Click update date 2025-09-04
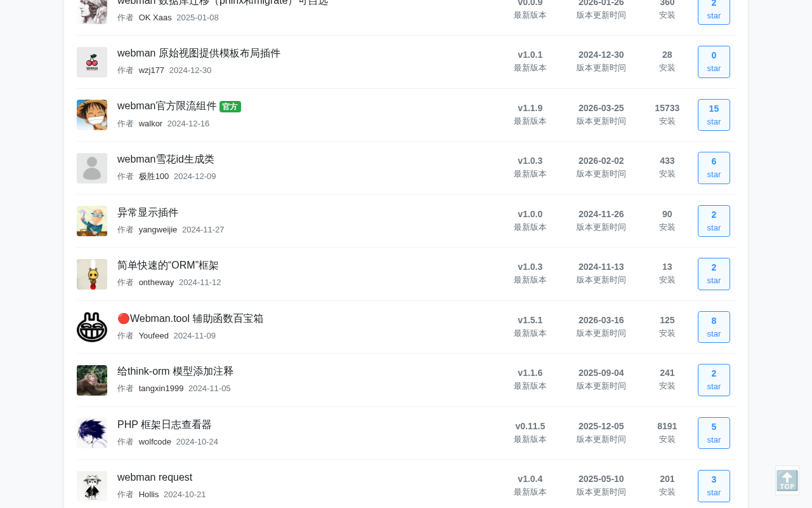This screenshot has width=812, height=508. [x=601, y=373]
